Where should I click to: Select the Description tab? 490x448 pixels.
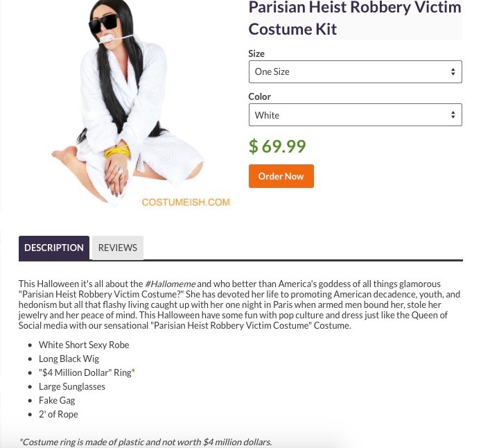click(54, 248)
